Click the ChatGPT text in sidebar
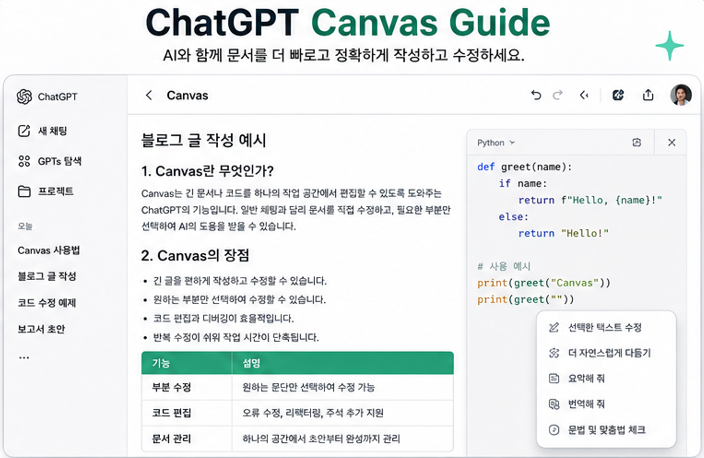This screenshot has height=458, width=704. tap(57, 97)
